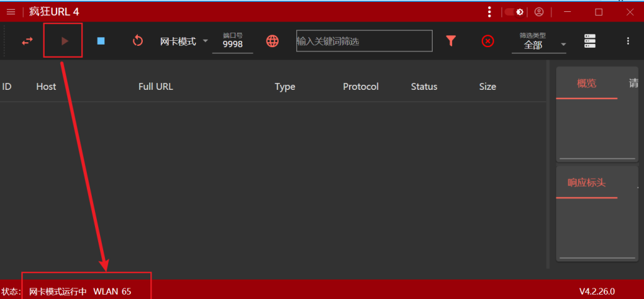The image size is (644, 299).
Task: Click the red refresh/restart icon
Action: [138, 41]
